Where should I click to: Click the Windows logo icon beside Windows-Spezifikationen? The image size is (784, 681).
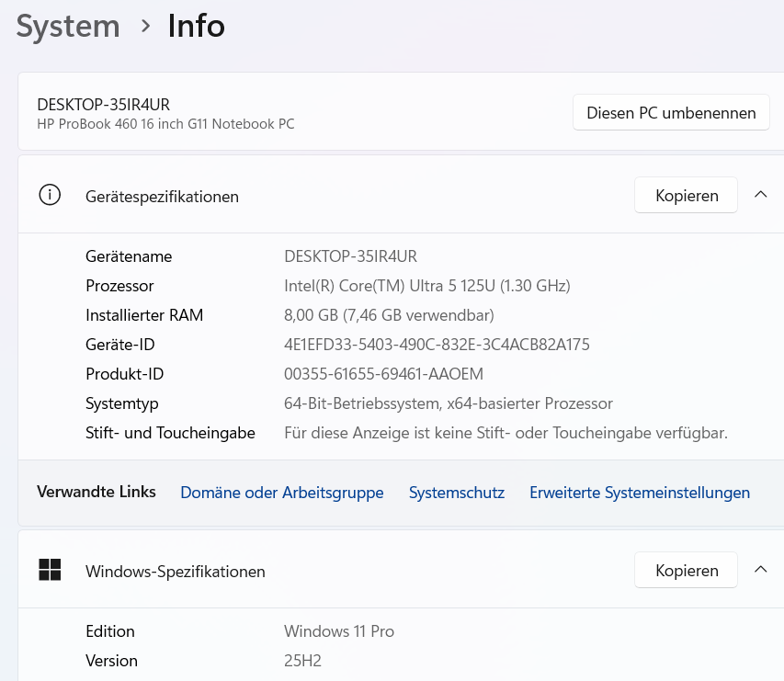[x=50, y=570]
